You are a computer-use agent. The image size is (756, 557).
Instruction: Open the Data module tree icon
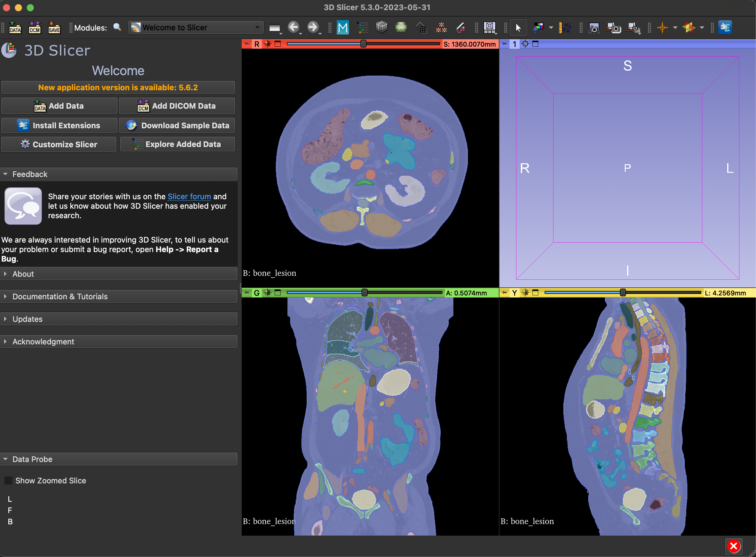[x=363, y=27]
